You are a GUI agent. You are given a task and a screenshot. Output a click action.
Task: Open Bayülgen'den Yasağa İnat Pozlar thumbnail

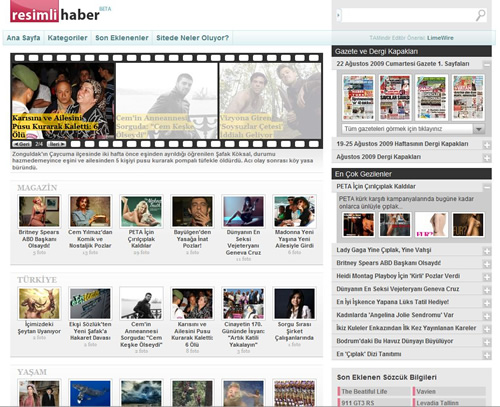click(192, 211)
